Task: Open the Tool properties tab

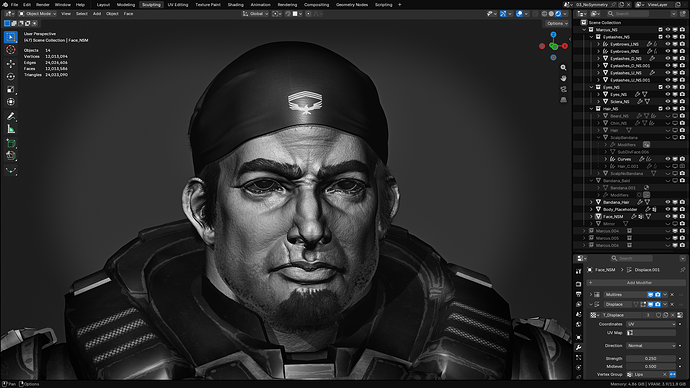Action: 579,272
